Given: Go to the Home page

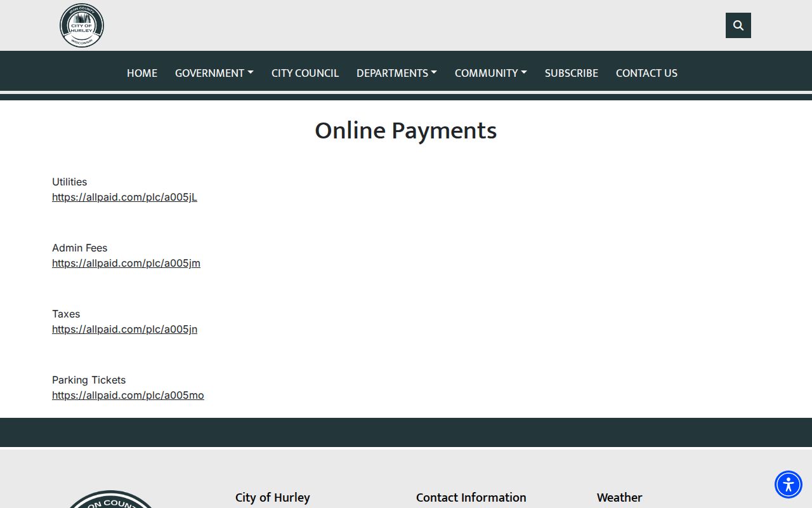Looking at the screenshot, I should (142, 73).
